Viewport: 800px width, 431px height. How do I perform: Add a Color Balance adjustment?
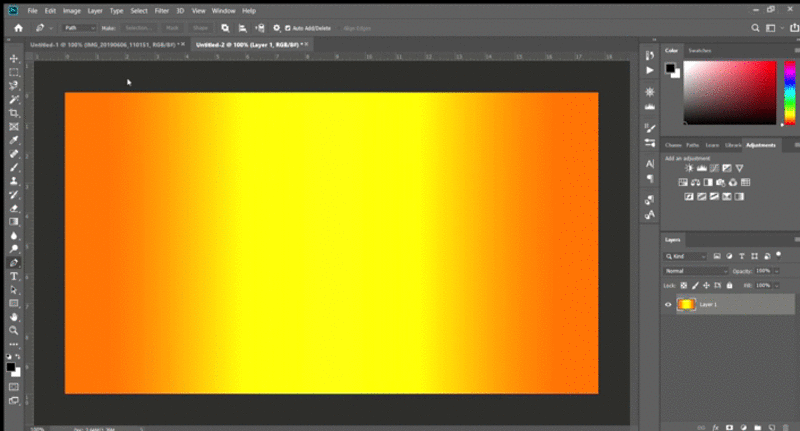point(695,182)
